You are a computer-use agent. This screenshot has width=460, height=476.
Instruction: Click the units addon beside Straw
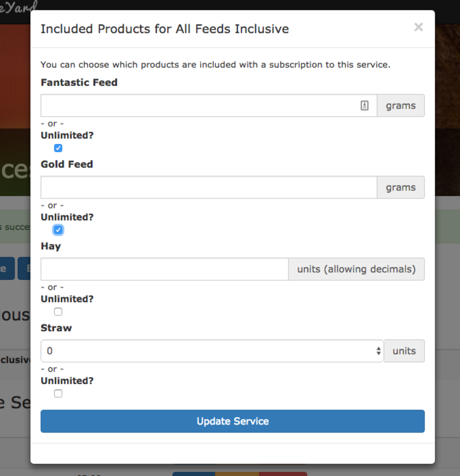pos(404,351)
